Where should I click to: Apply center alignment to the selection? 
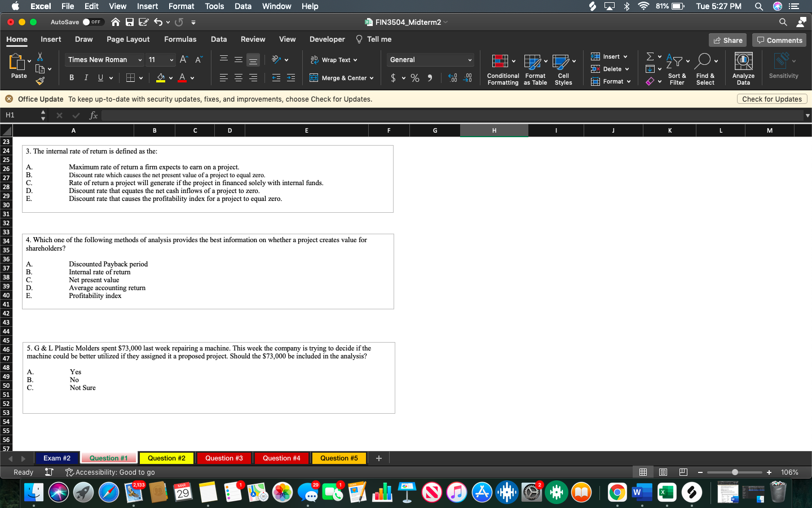pos(238,76)
